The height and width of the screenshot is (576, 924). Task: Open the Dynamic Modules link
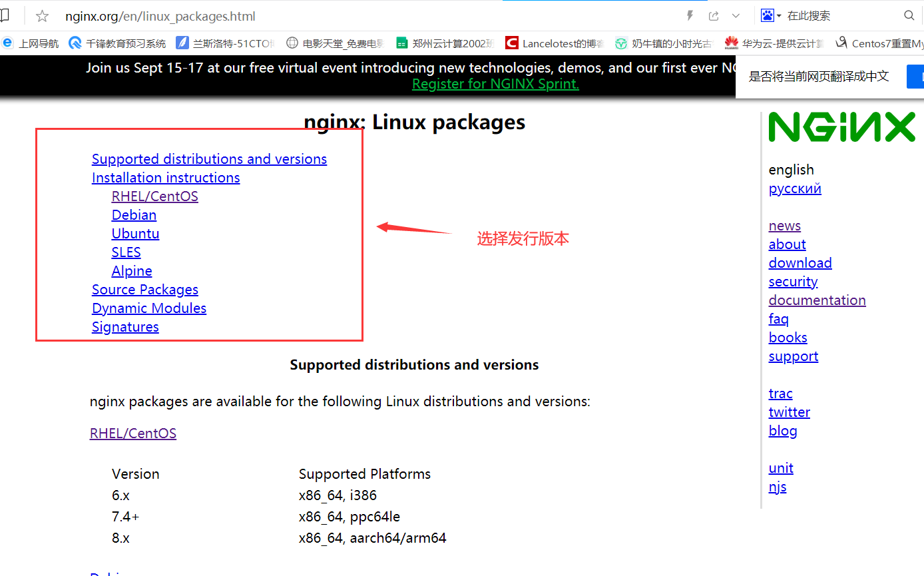pyautogui.click(x=149, y=308)
